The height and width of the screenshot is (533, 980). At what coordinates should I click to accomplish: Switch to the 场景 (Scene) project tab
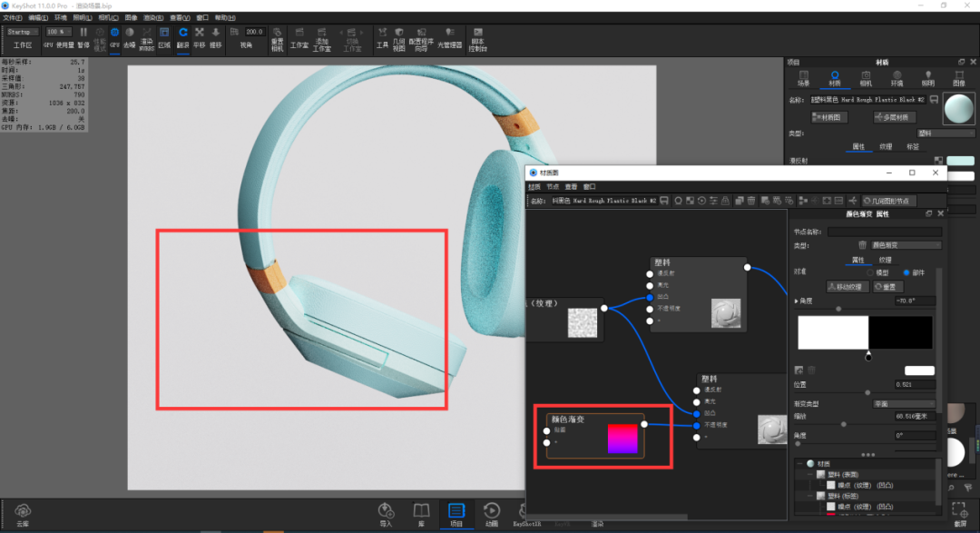tap(804, 78)
